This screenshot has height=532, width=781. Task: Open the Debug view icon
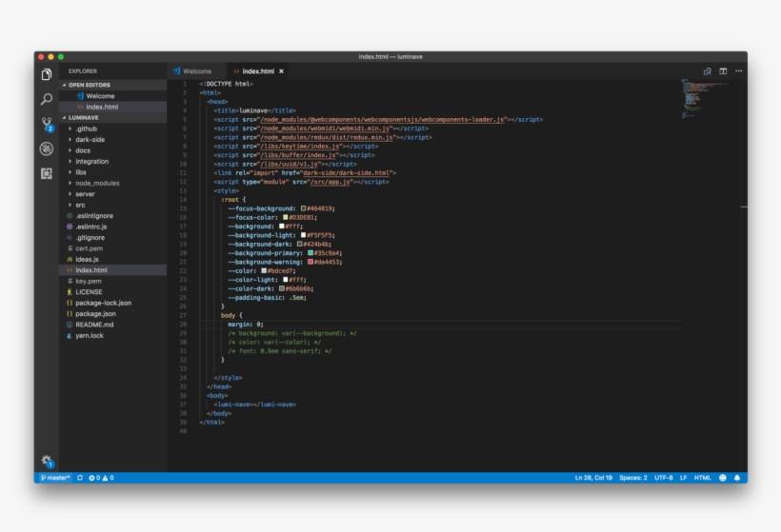click(46, 148)
